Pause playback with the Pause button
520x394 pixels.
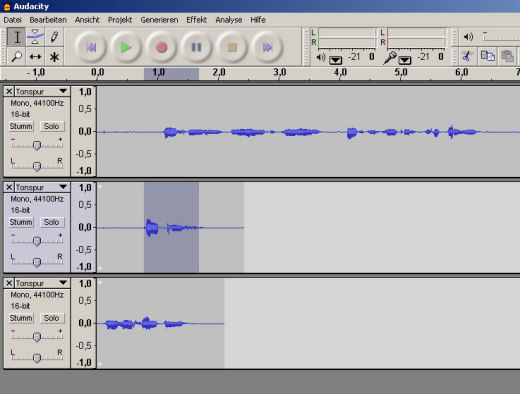click(197, 47)
